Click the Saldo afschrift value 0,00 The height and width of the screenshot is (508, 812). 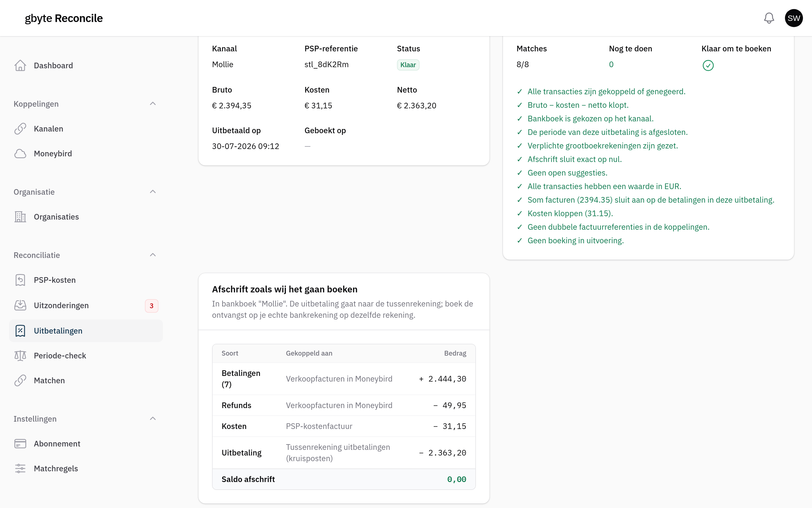click(456, 479)
